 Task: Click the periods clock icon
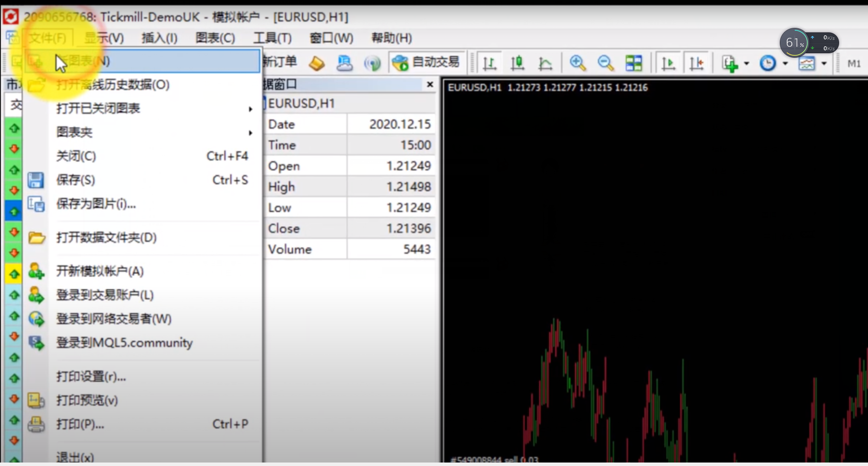pos(768,63)
